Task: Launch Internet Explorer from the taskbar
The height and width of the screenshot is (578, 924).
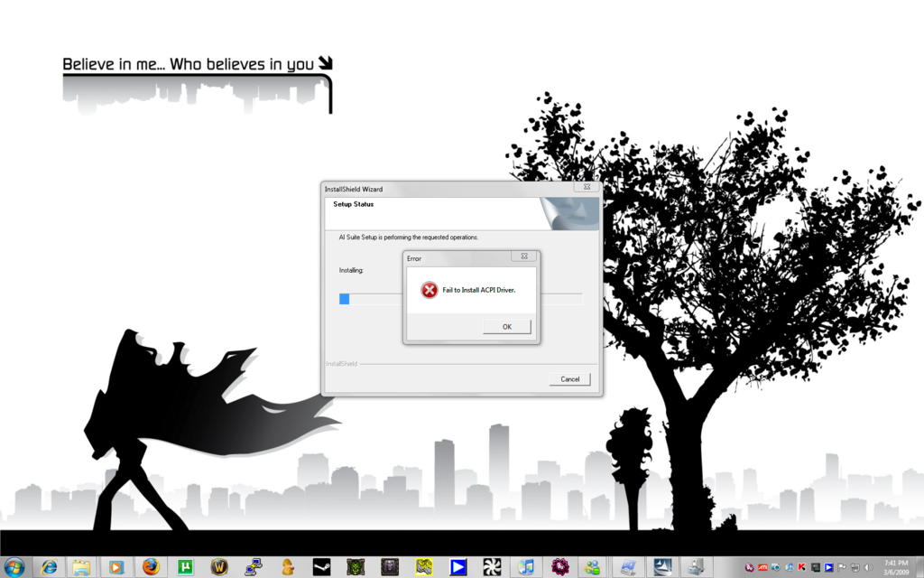Action: 49,567
